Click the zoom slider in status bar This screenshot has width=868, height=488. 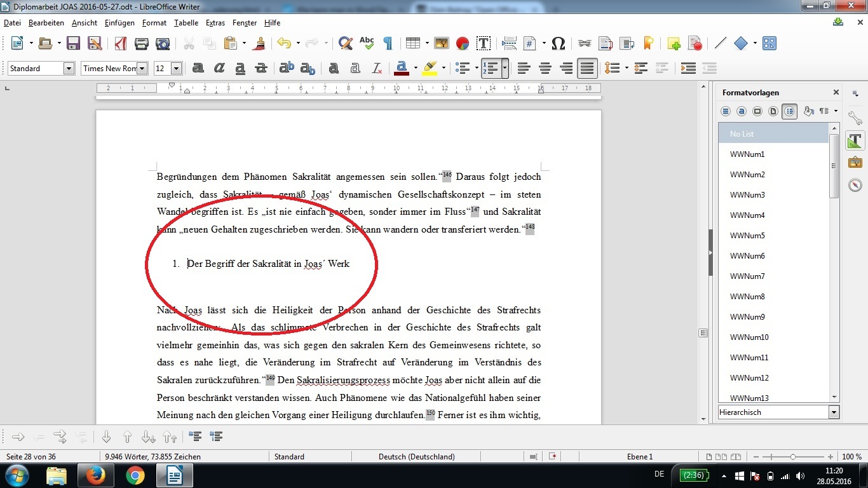pos(792,457)
